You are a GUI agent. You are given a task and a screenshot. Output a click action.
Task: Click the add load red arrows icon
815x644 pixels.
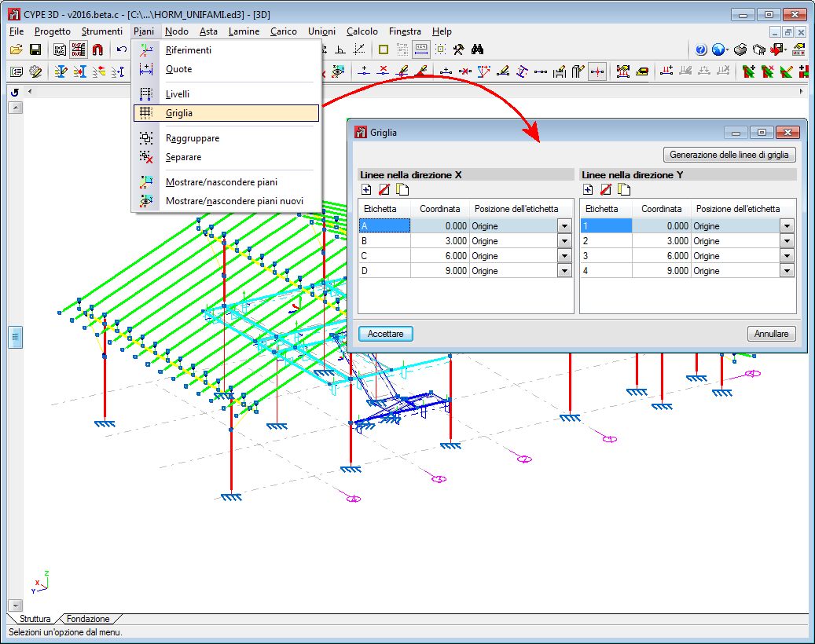pyautogui.click(x=666, y=71)
